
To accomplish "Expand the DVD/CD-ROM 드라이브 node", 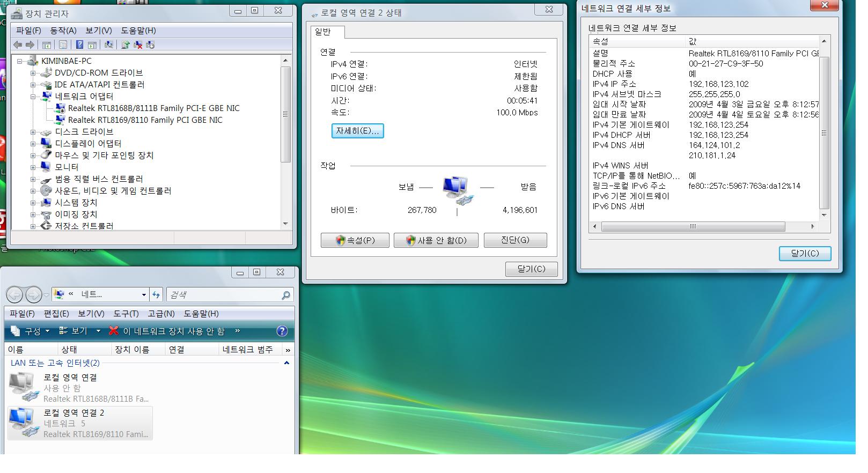I will tap(33, 73).
